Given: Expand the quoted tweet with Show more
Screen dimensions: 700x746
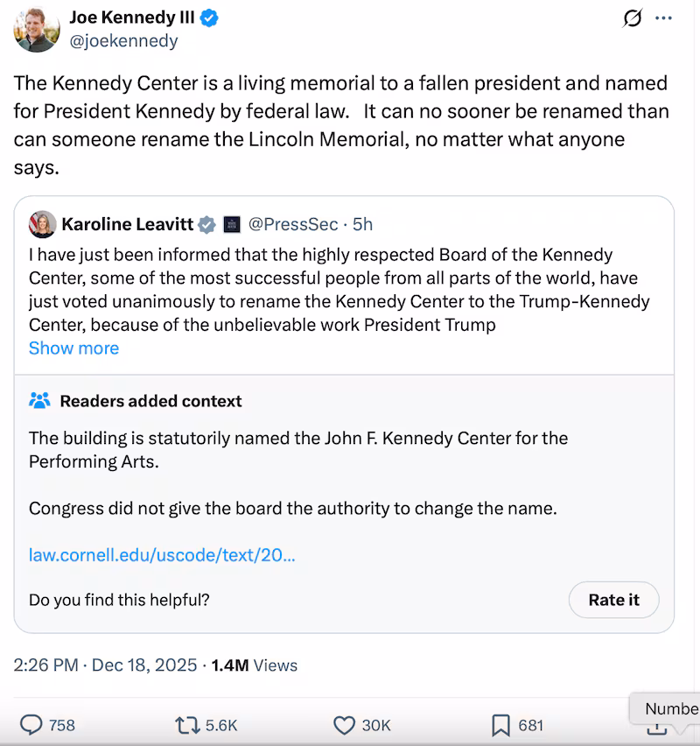Looking at the screenshot, I should click(x=73, y=348).
